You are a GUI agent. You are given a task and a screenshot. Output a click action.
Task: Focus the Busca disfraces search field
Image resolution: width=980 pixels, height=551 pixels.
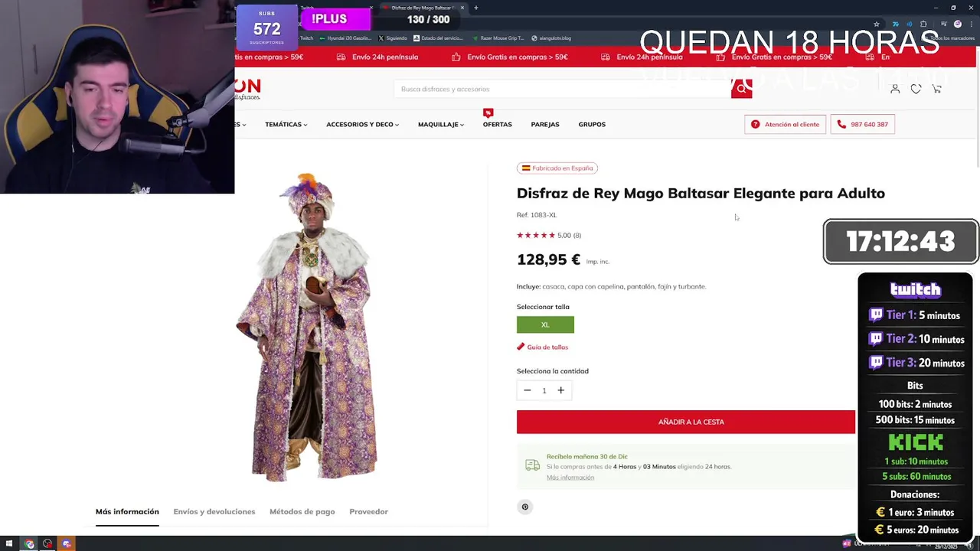pyautogui.click(x=563, y=89)
